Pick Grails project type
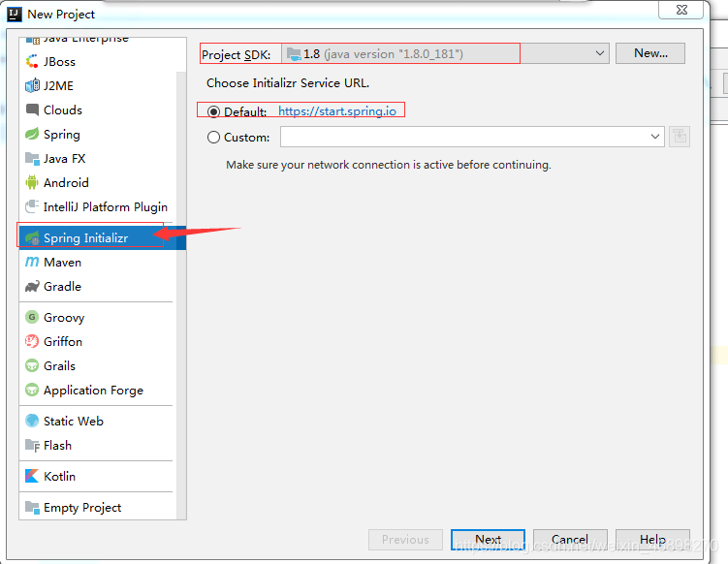The width and height of the screenshot is (728, 564). (98, 365)
